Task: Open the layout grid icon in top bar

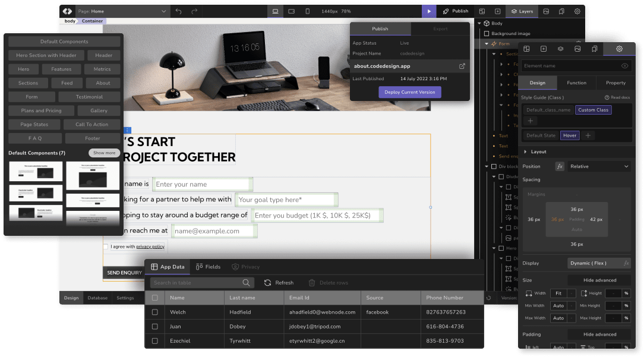Action: [x=482, y=11]
